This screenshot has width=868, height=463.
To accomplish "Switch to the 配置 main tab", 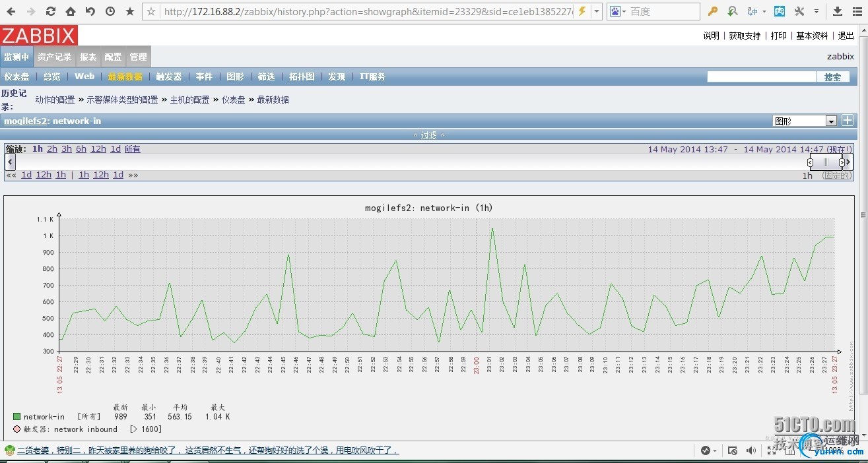I will coord(113,57).
